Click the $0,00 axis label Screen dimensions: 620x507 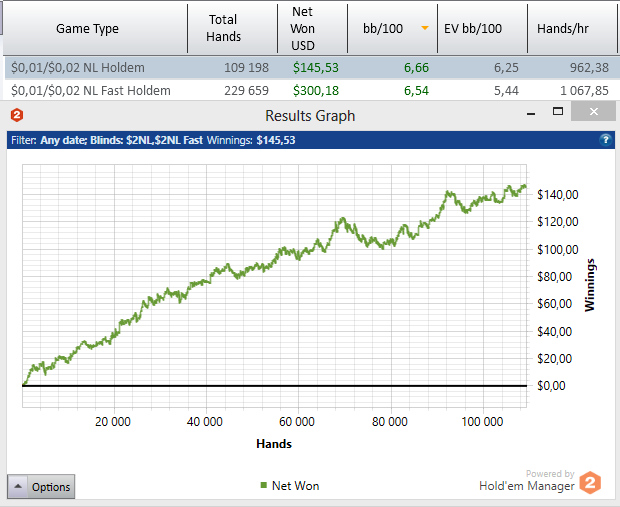(x=551, y=386)
